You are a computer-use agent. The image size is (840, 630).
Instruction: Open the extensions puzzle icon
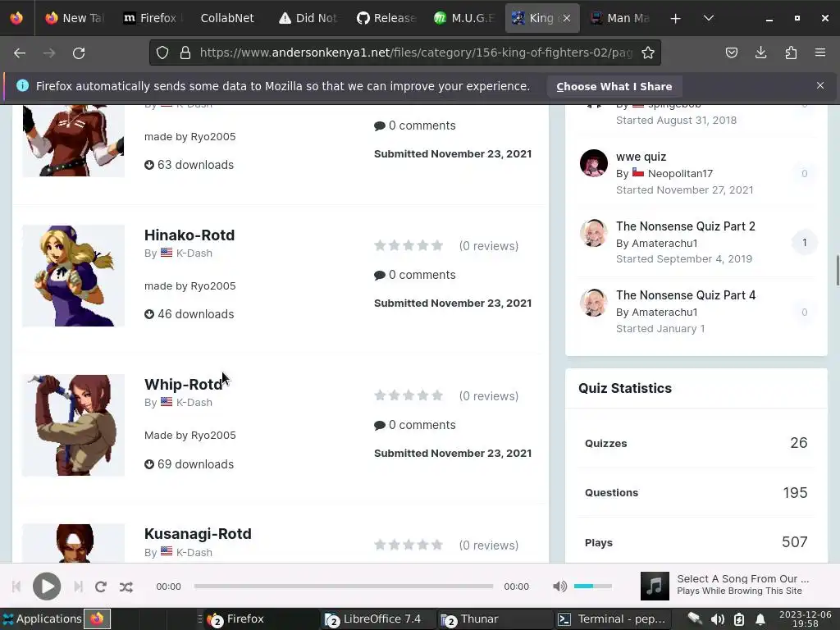[791, 52]
